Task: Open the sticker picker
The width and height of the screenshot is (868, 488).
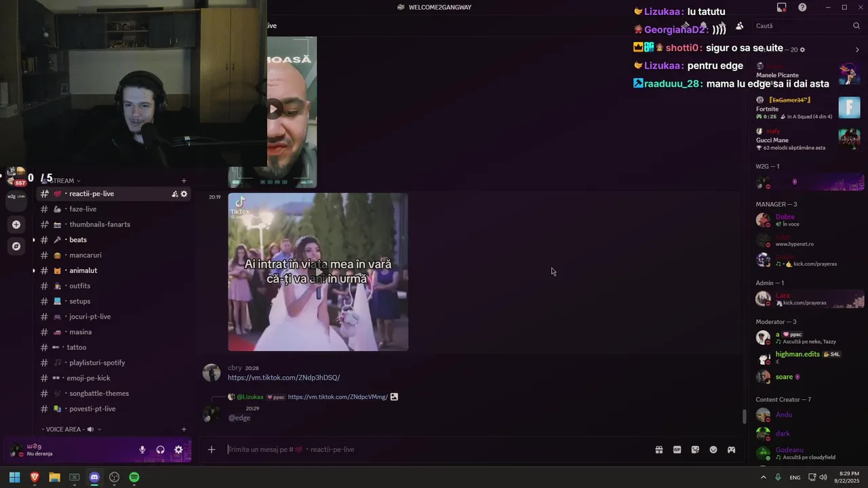Action: (x=695, y=449)
